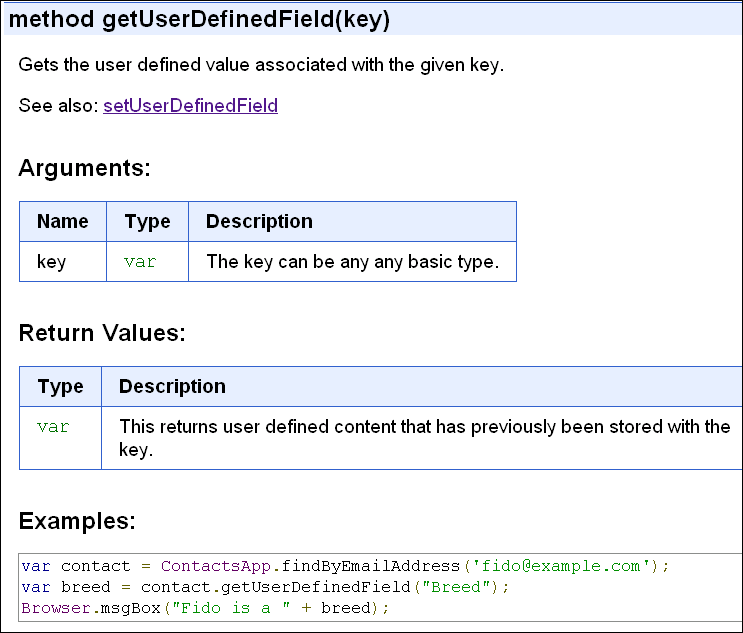
Task: Click the green var type in Return Values row
Action: [x=53, y=427]
